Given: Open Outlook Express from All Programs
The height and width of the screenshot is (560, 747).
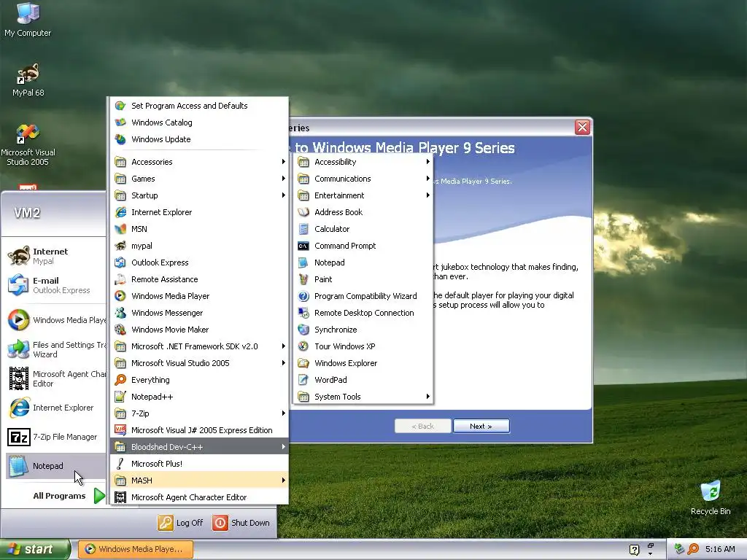Looking at the screenshot, I should pos(200,262).
